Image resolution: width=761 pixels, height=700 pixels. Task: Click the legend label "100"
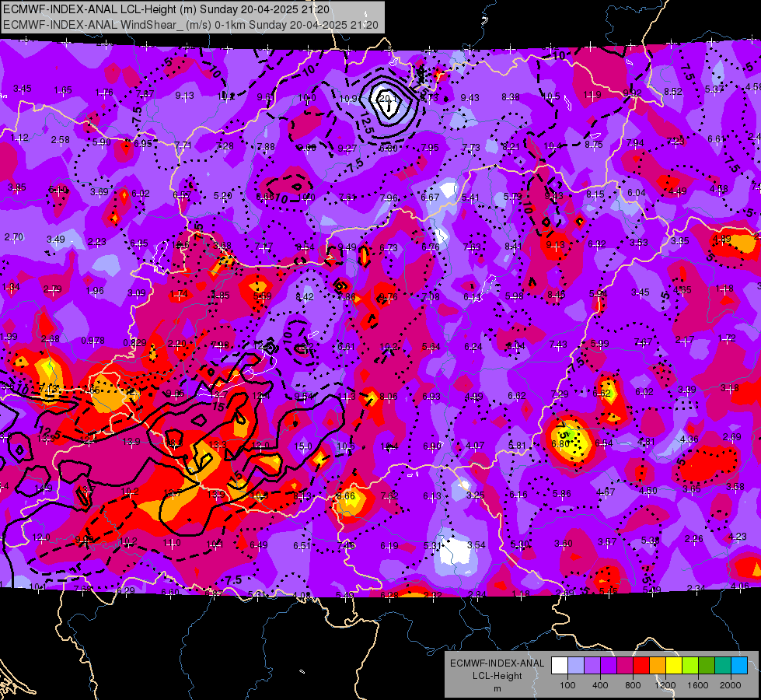(567, 685)
